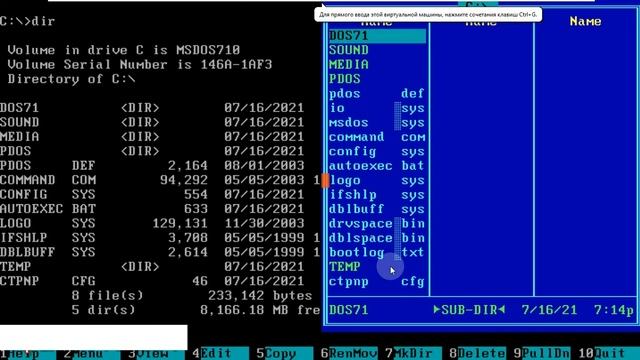
Task: Click the DBLBUFF SYS row in dir listing
Action: pyautogui.click(x=159, y=252)
